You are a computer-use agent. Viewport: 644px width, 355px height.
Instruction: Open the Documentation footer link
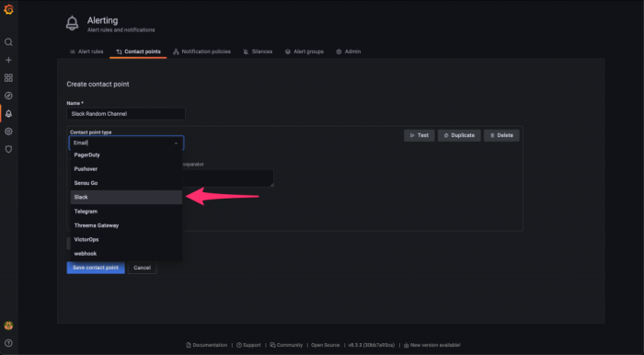(207, 345)
